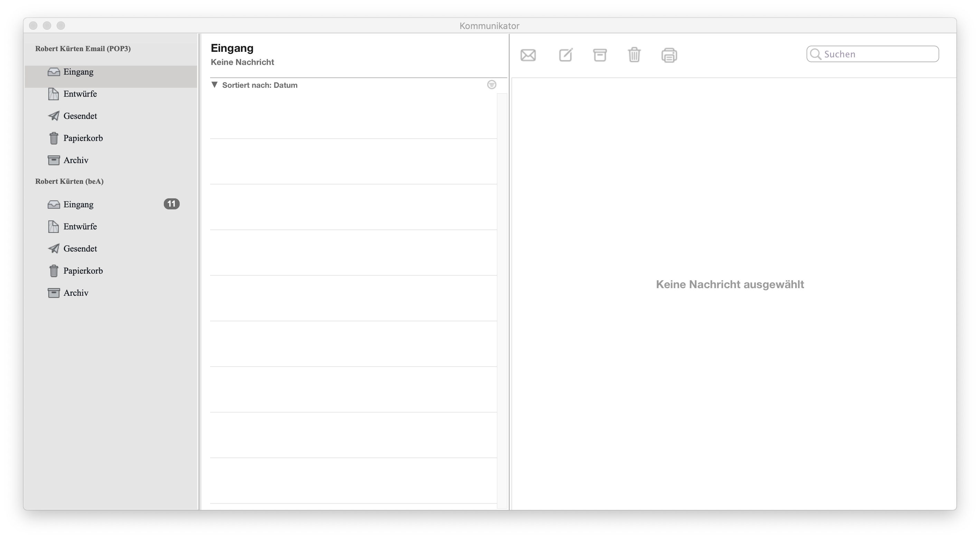Click the unread badge showing 11
Viewport: 980px width, 539px height.
(x=172, y=204)
